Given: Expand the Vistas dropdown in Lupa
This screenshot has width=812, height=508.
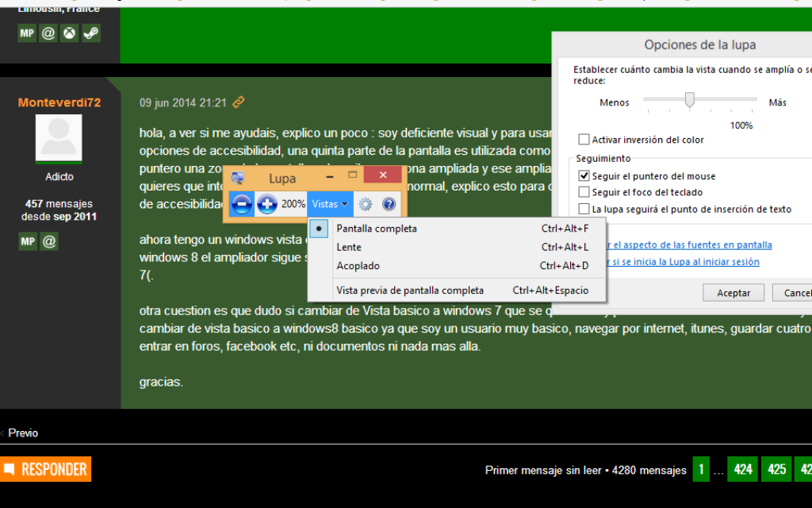Looking at the screenshot, I should pos(330,204).
